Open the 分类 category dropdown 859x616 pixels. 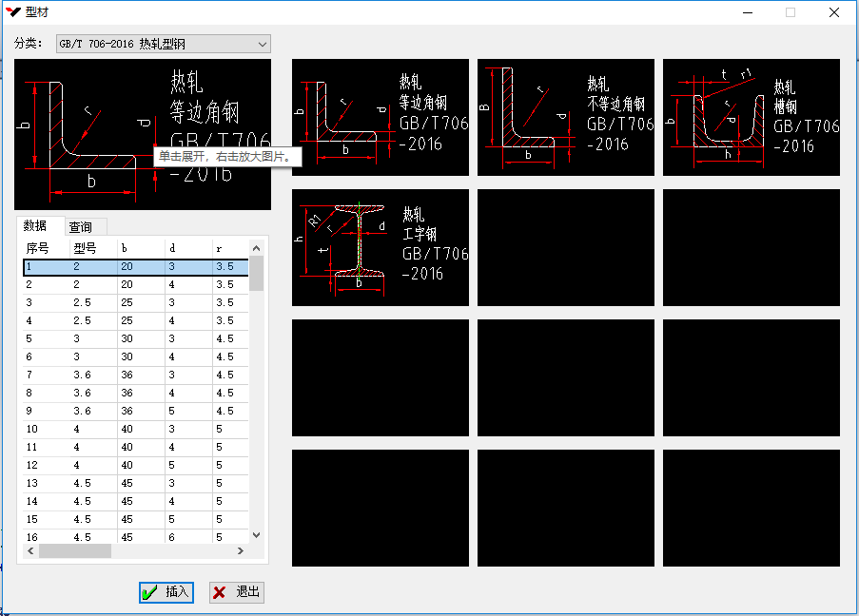pyautogui.click(x=162, y=44)
